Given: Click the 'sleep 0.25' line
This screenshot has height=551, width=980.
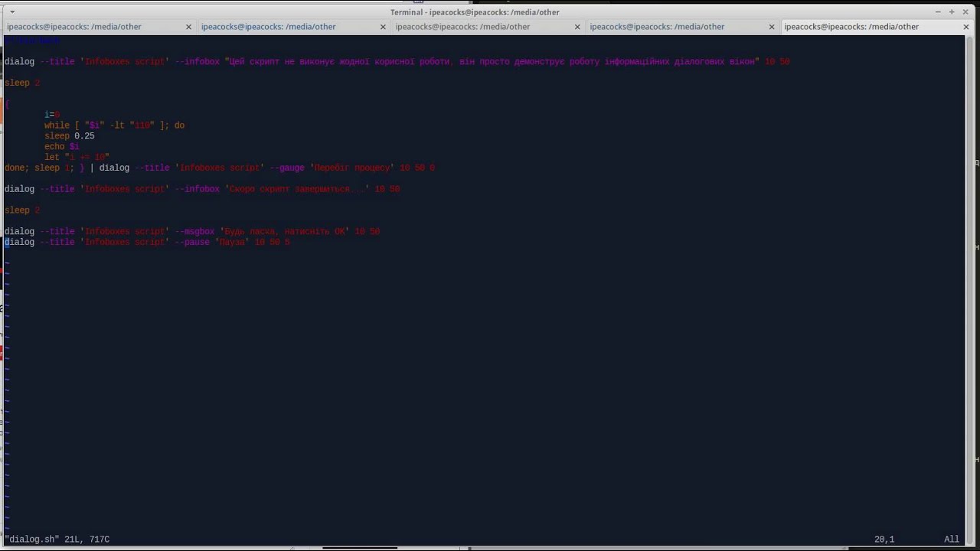Looking at the screenshot, I should tap(69, 136).
